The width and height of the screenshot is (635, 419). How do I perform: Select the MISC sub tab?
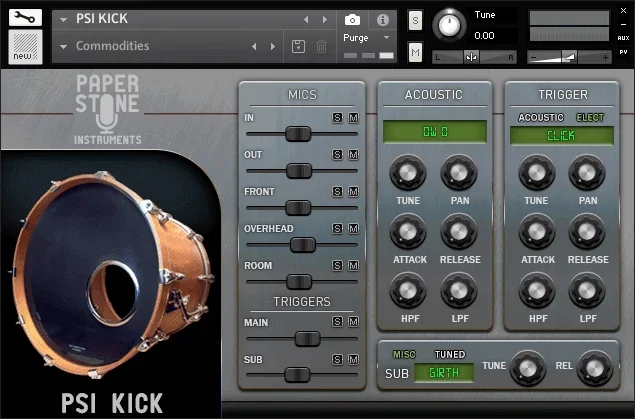pyautogui.click(x=404, y=355)
